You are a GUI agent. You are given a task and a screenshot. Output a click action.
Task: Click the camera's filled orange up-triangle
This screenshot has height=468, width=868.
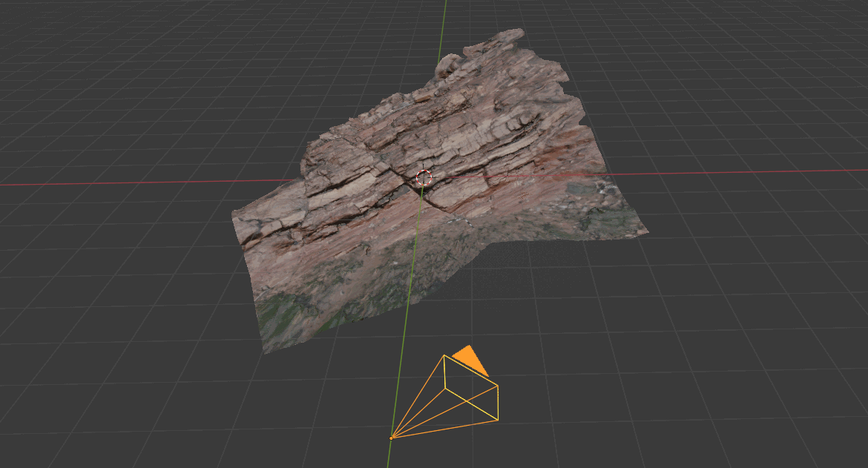tap(471, 360)
